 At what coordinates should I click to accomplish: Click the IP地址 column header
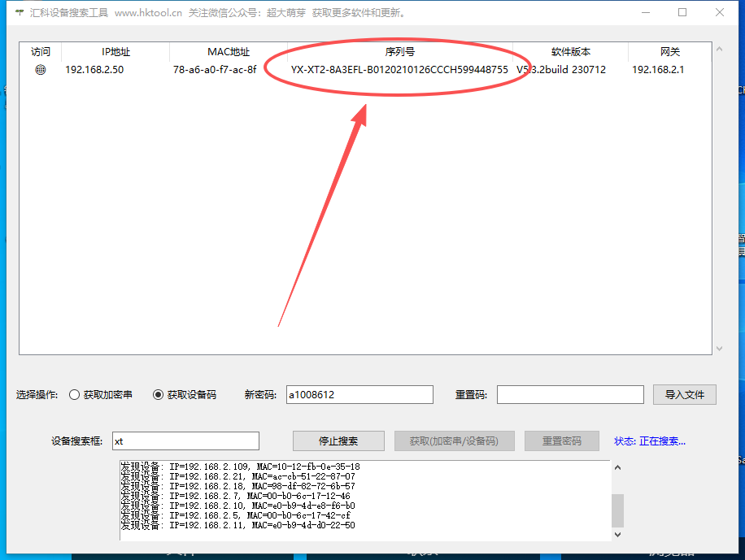coord(114,51)
